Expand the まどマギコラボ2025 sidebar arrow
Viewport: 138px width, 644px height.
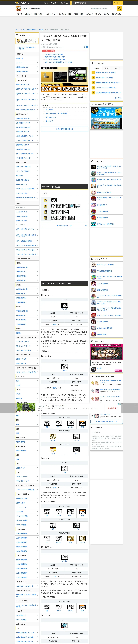click(38, 171)
